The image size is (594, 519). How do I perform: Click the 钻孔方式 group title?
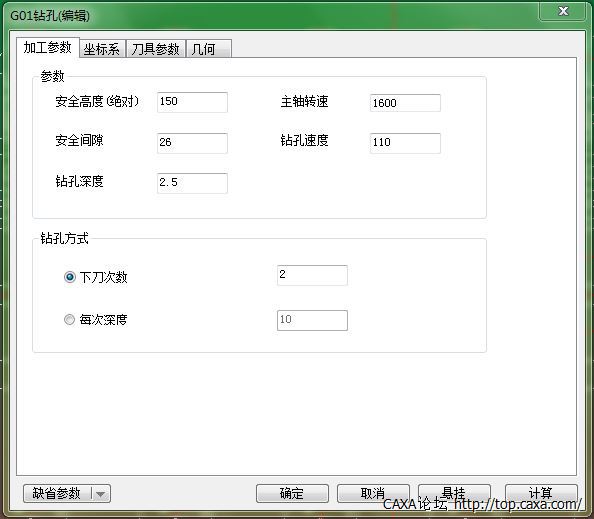click(x=65, y=238)
